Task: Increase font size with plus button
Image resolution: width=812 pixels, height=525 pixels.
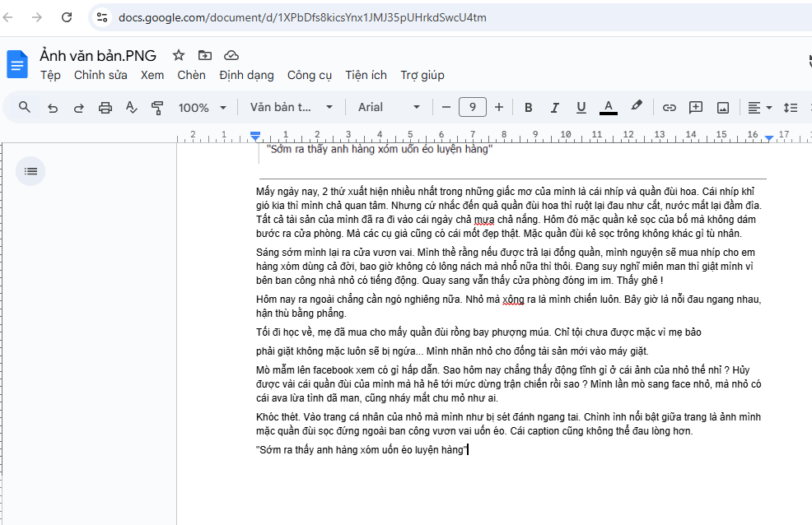Action: [x=499, y=108]
